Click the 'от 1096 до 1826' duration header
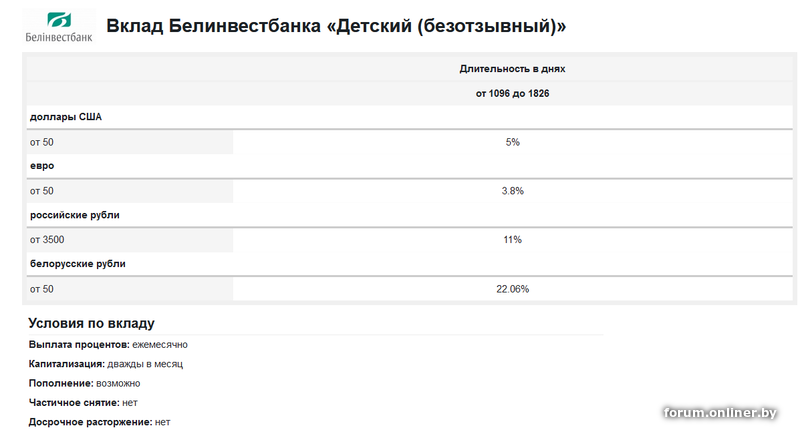 click(512, 93)
